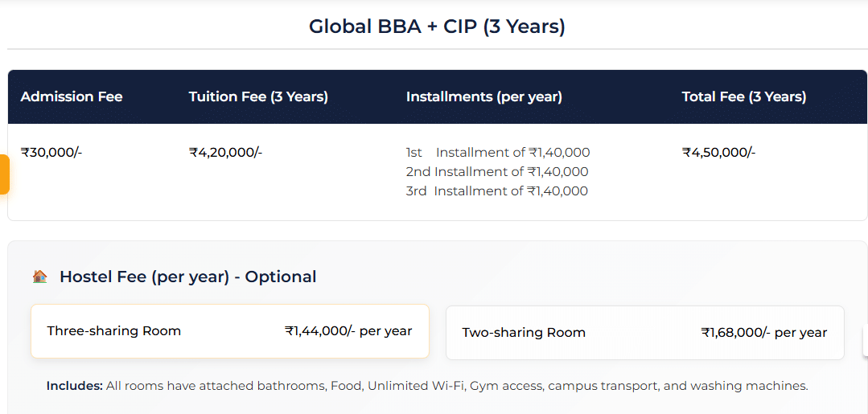Screen dimensions: 868x414
Task: Click the Tuition Fee (3 Years) header
Action: (258, 96)
